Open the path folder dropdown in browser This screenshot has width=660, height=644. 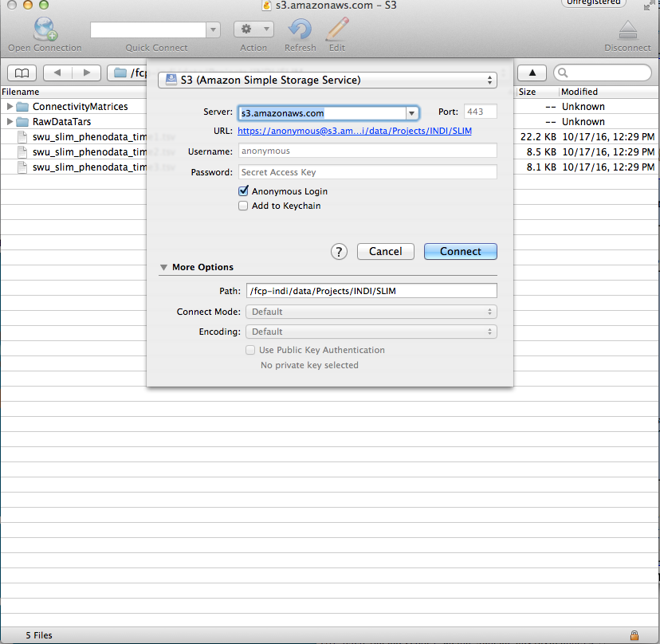pyautogui.click(x=128, y=73)
